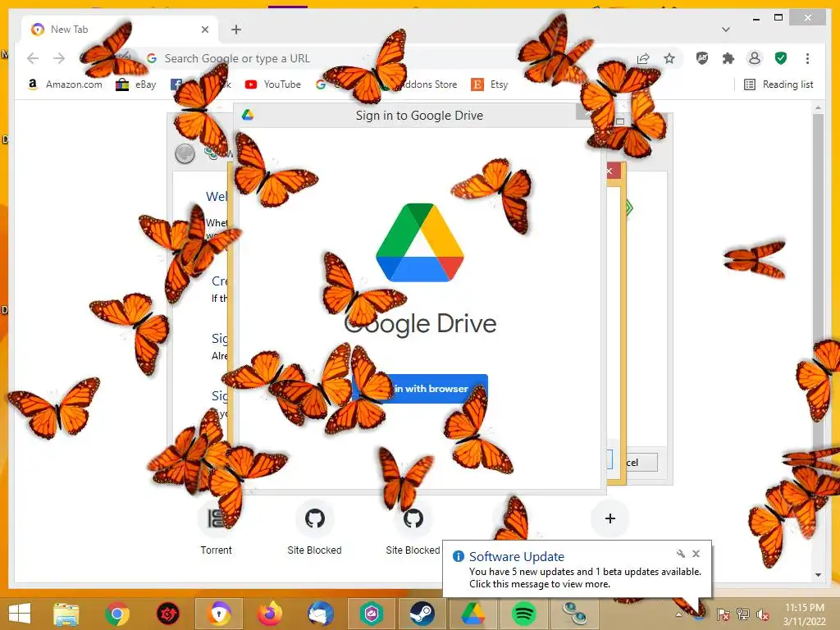The image size is (840, 630).
Task: Show hidden system tray icons
Action: coord(678,615)
